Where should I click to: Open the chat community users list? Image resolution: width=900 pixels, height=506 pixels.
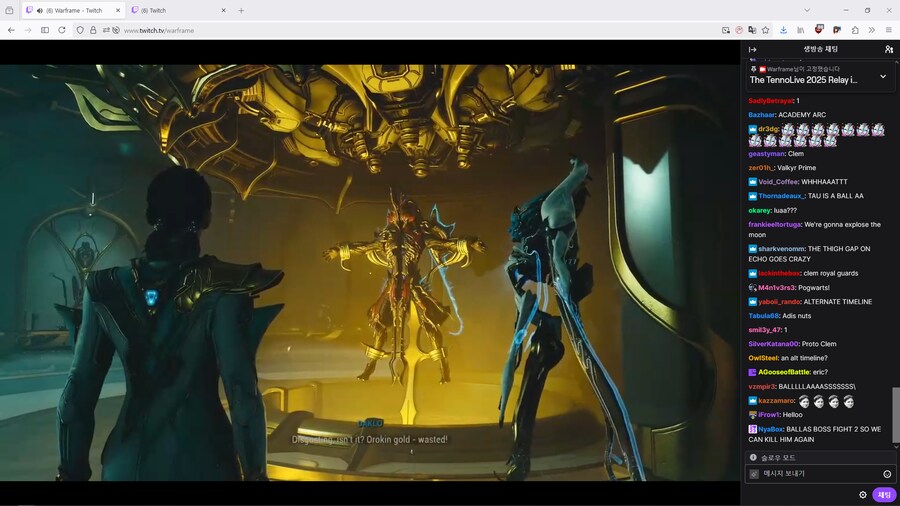point(889,49)
